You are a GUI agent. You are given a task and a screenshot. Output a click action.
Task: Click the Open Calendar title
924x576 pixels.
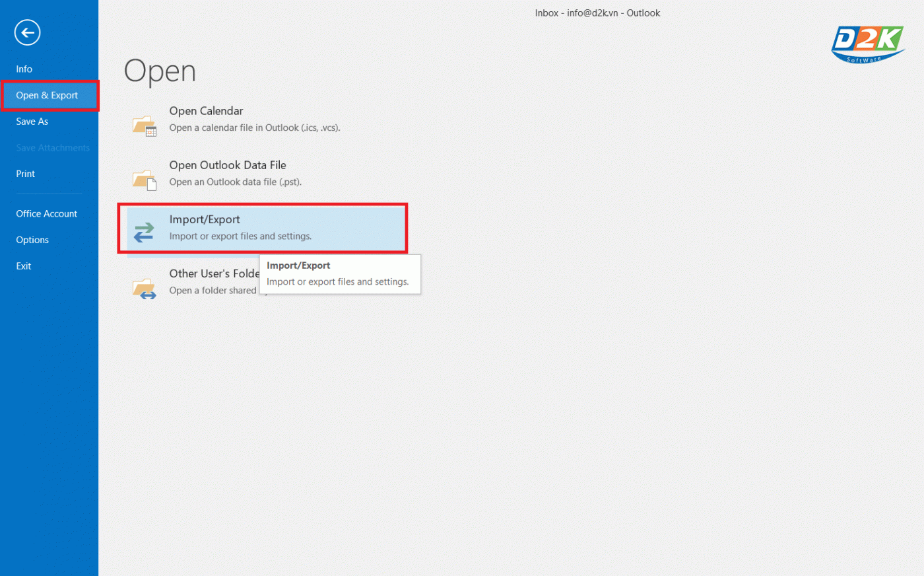click(206, 111)
